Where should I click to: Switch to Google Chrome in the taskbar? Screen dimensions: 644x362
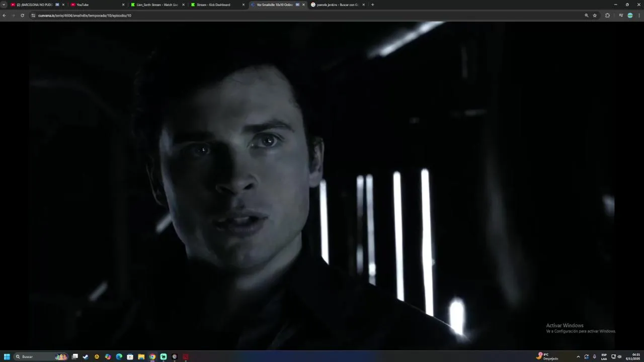point(152,356)
